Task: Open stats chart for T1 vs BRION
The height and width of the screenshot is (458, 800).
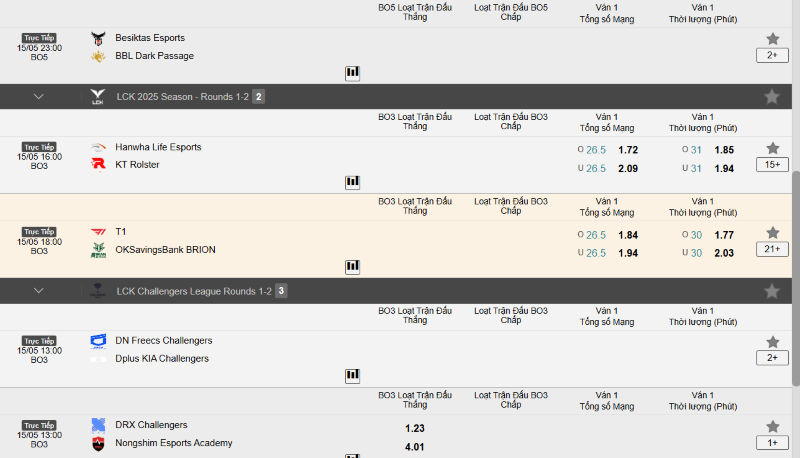Action: pos(352,267)
